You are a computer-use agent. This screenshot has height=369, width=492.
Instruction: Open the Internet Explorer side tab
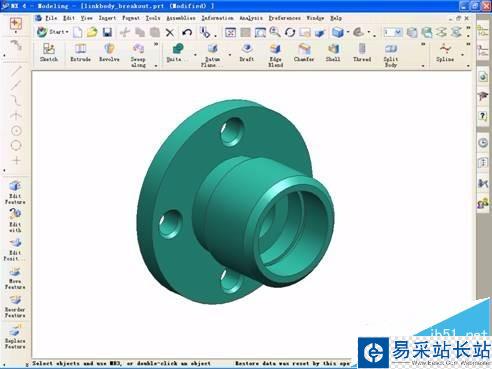coord(483,77)
